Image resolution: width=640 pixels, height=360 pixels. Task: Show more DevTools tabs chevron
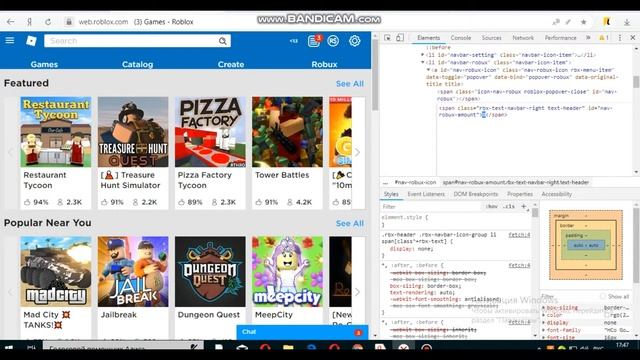[588, 38]
